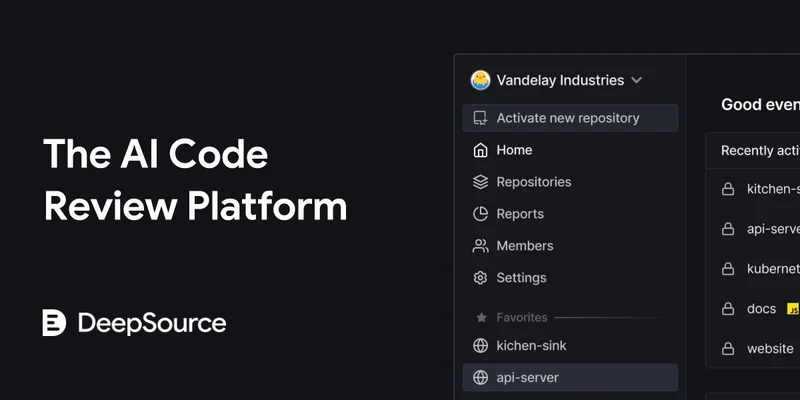Click the Reports pie chart icon

[x=480, y=214]
